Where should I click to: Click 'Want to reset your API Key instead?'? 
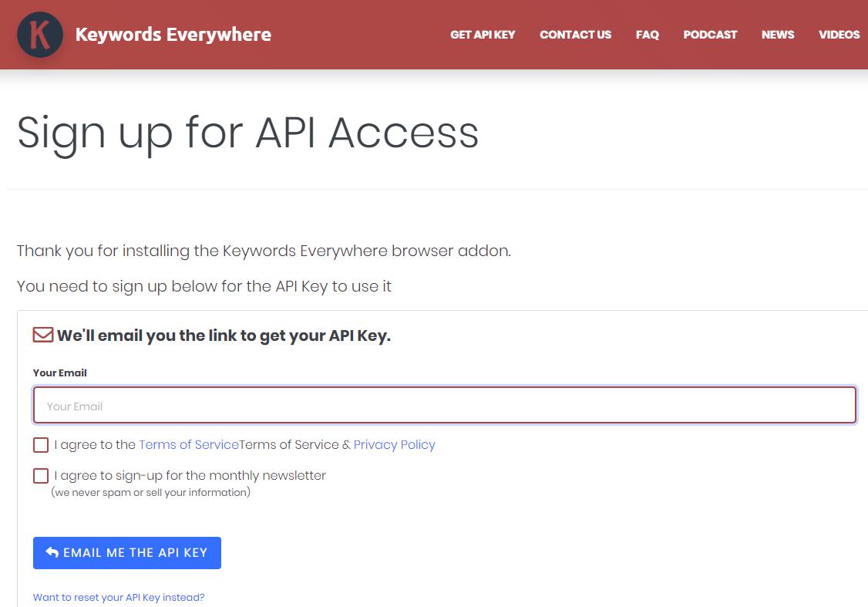[119, 597]
